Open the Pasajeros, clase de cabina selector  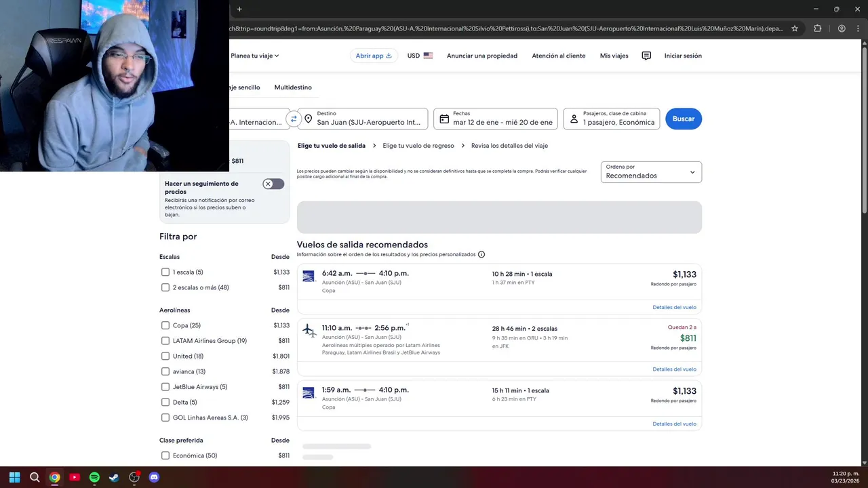pos(611,119)
